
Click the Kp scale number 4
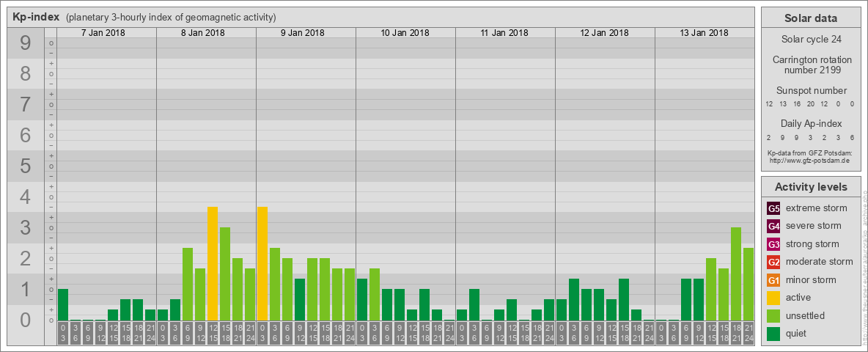coord(25,197)
